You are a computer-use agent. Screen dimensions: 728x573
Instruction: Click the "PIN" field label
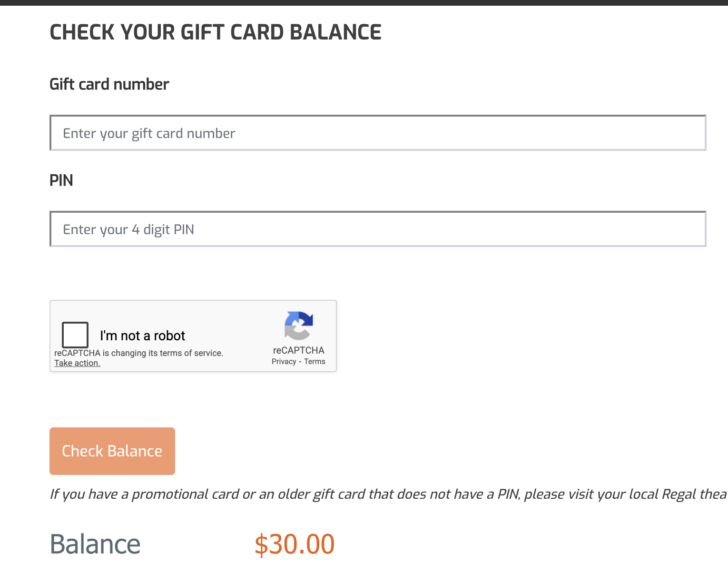(x=61, y=180)
